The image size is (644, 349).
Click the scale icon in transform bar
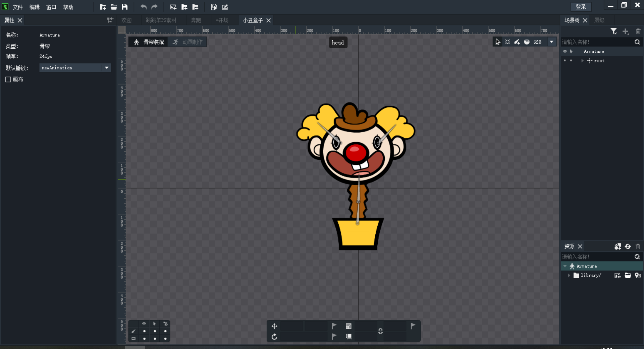[349, 326]
